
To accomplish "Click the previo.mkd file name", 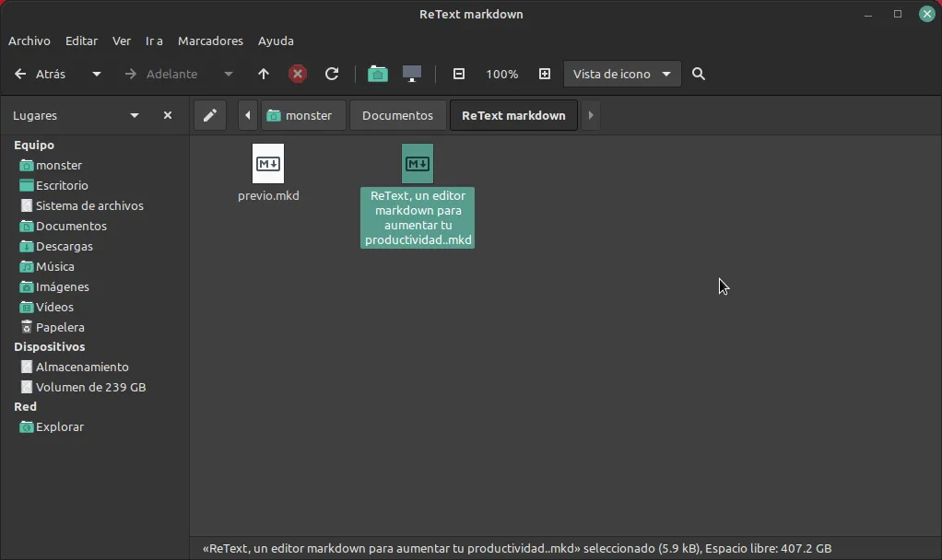I will pos(268,195).
